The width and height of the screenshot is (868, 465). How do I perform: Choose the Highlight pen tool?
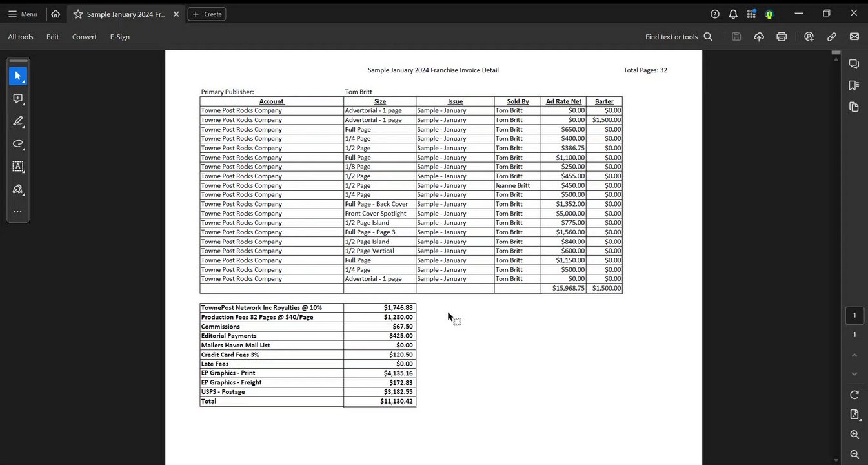pos(18,121)
